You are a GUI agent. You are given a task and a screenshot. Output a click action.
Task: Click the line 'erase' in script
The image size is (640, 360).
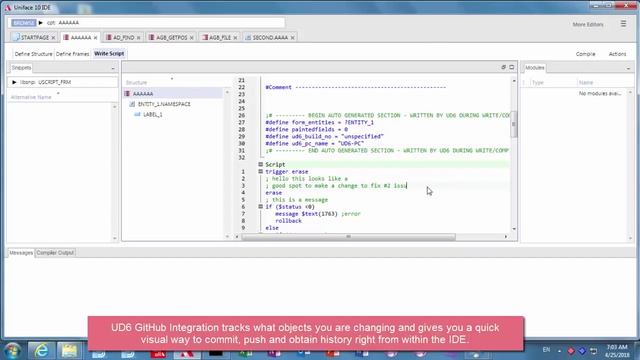point(273,193)
